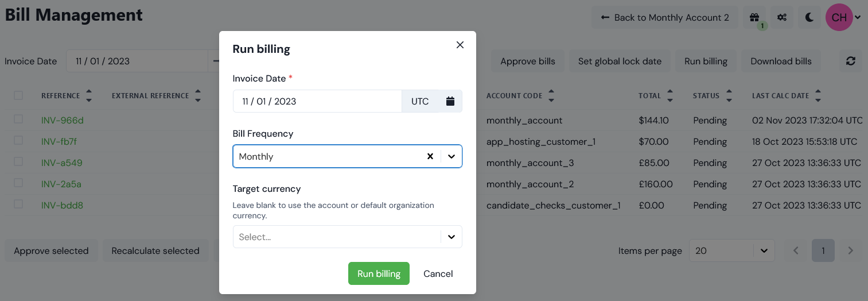This screenshot has width=868, height=301.
Task: Open invoice INV-a549
Action: click(62, 163)
